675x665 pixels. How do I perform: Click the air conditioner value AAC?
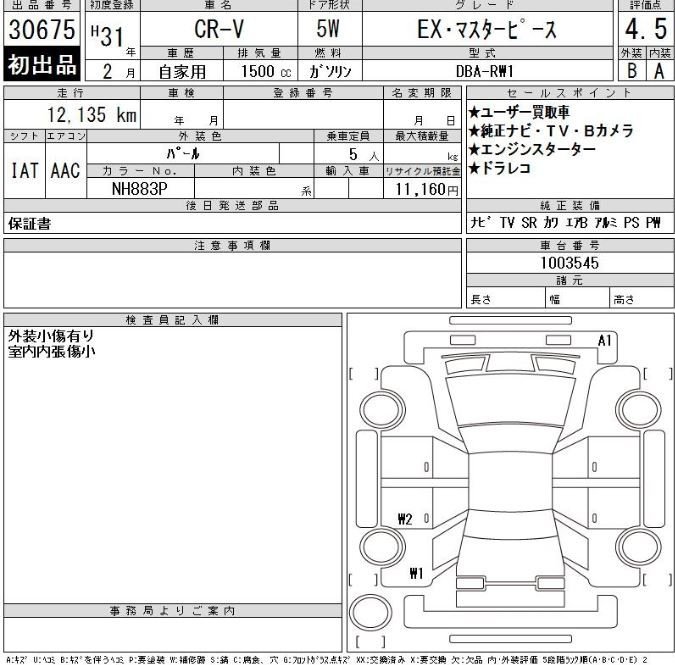(65, 170)
